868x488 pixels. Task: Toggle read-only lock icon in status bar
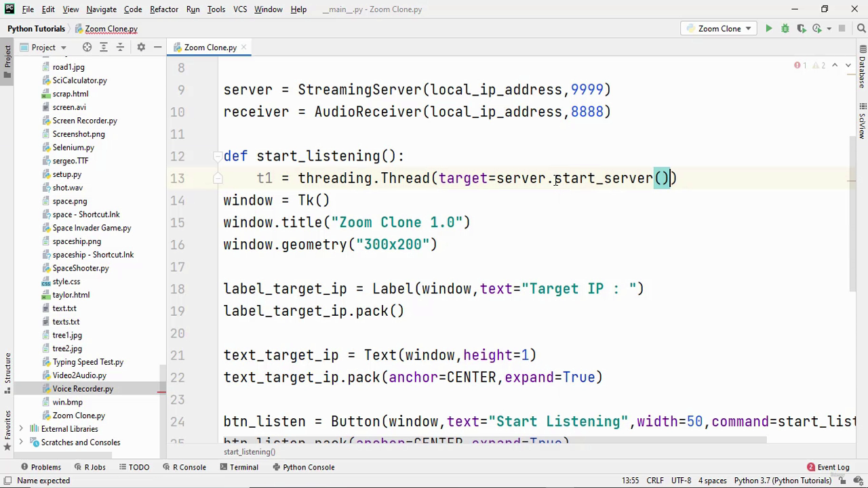coord(842,481)
